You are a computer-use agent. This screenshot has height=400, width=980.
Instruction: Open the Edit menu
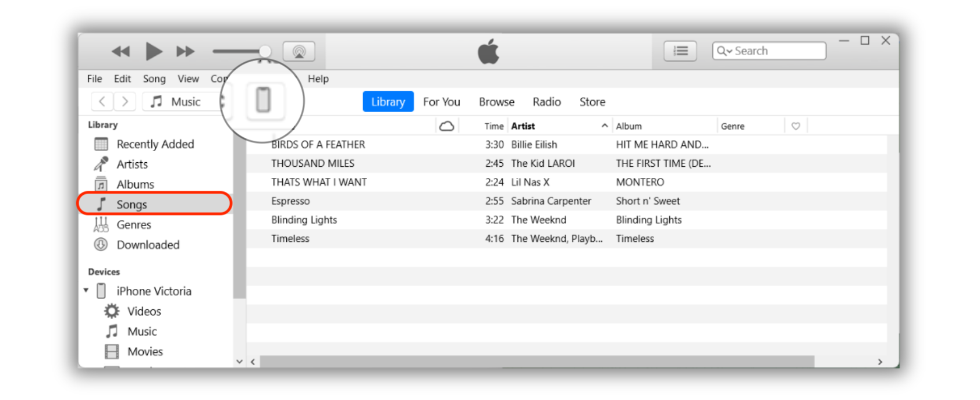tap(122, 78)
